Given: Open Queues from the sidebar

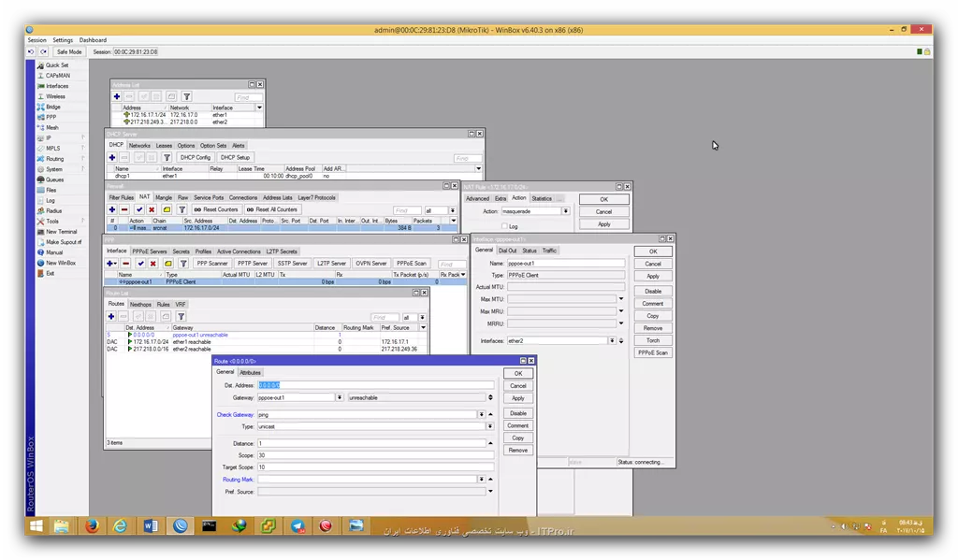Looking at the screenshot, I should tap(54, 179).
